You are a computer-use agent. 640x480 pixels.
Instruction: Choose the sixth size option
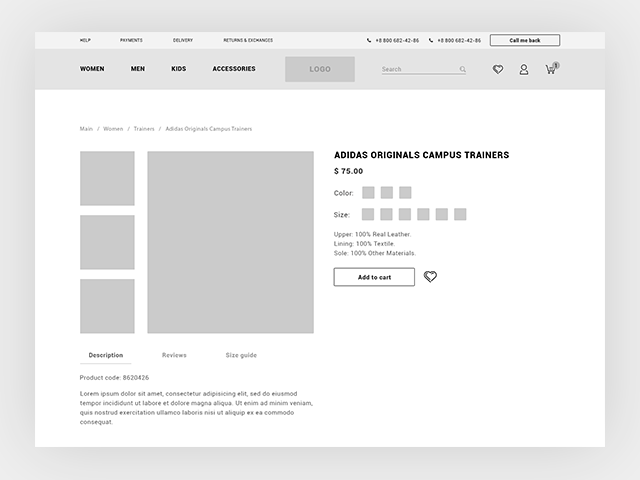(460, 214)
